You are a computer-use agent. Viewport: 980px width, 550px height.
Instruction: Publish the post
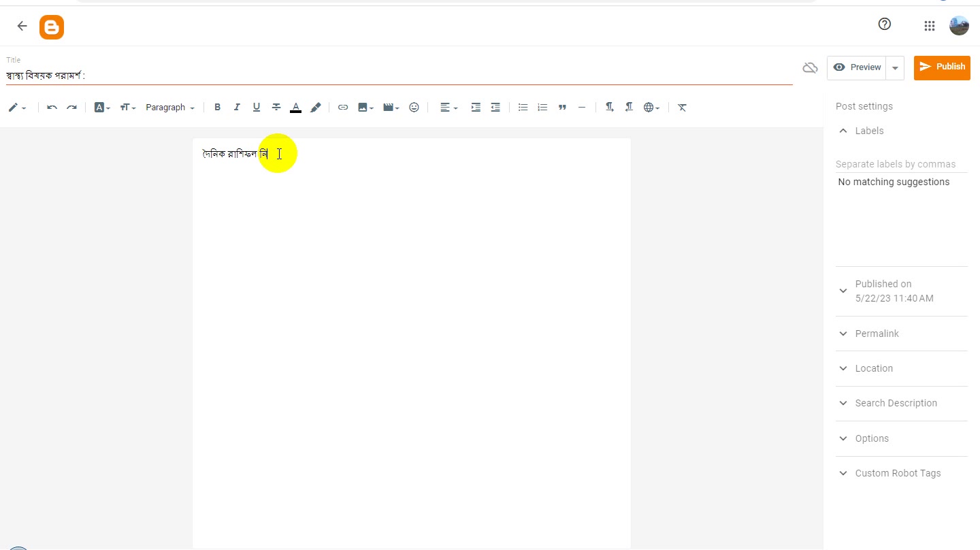click(x=942, y=67)
